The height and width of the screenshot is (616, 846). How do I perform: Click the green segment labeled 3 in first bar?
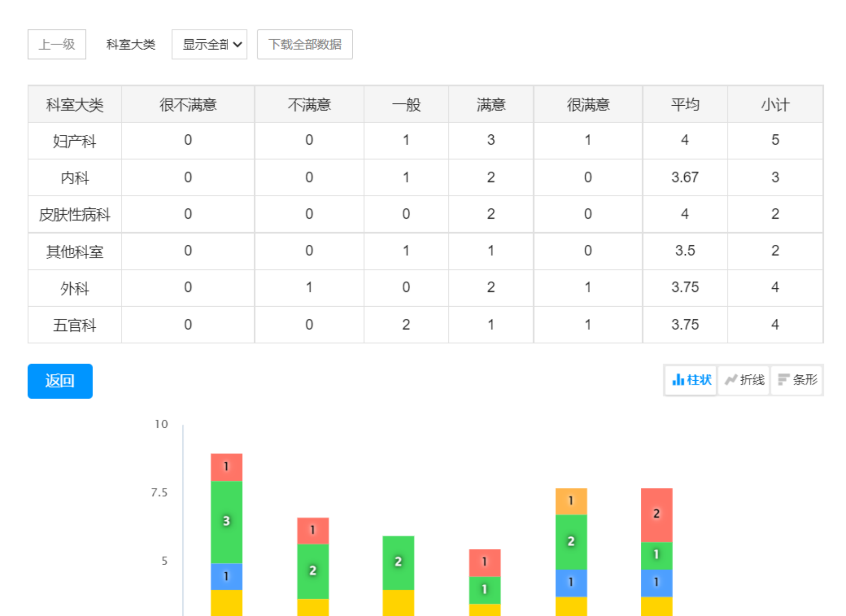coord(227,522)
